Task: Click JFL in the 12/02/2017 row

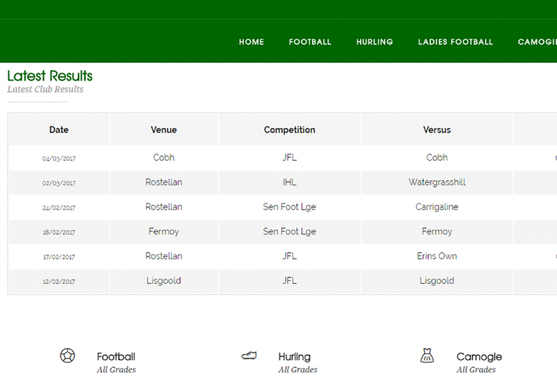Action: click(x=289, y=281)
